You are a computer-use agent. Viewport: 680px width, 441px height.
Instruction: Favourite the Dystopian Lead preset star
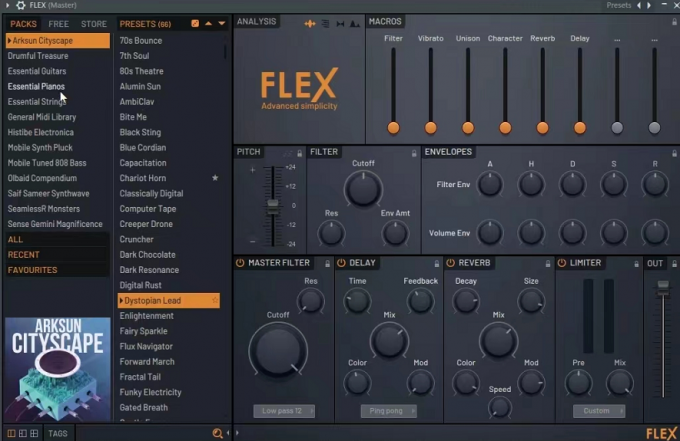coord(215,301)
